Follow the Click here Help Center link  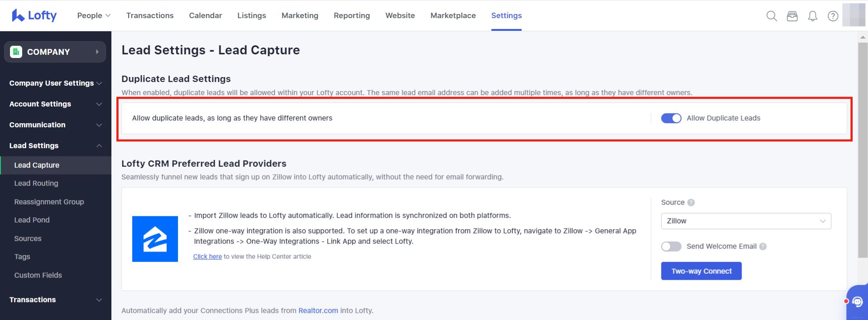[207, 257]
